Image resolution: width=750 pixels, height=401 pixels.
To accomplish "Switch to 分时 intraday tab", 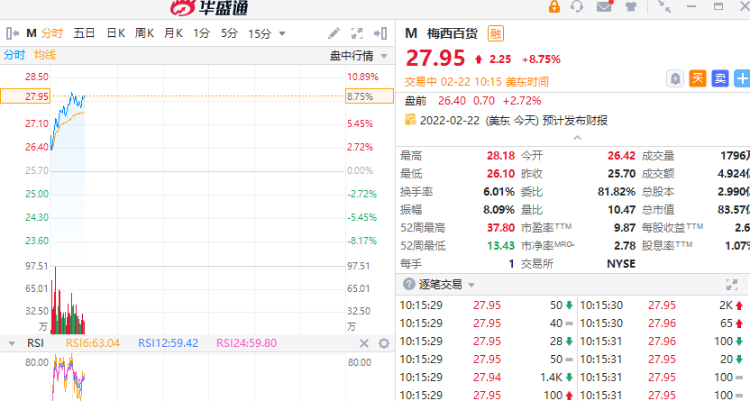I will point(52,33).
